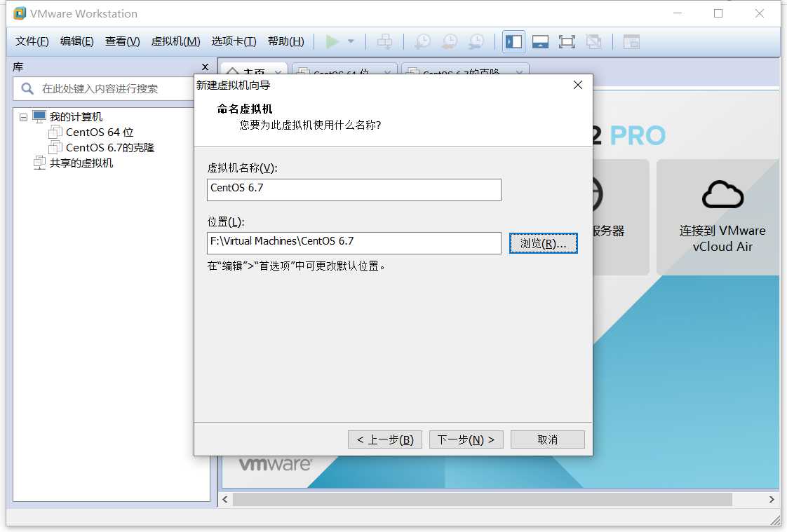The image size is (787, 532).
Task: Click the horizontal scrollbar left arrow
Action: click(x=225, y=500)
